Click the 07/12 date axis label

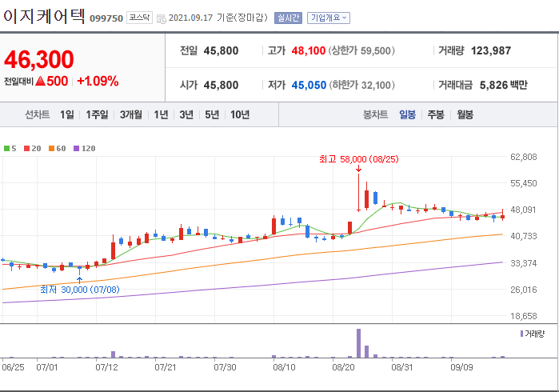(x=106, y=367)
